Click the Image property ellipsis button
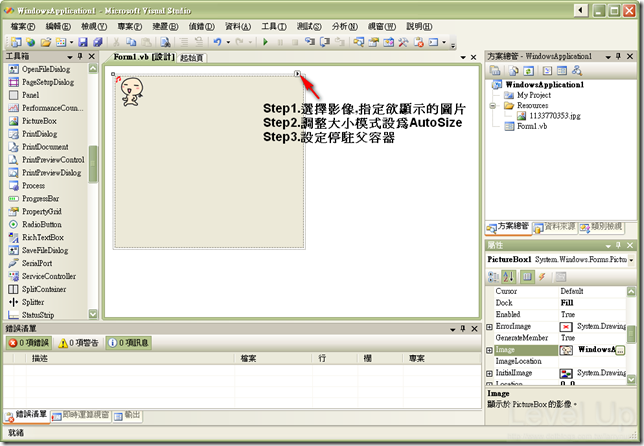Screen dimensions: 644x446 pos(620,350)
